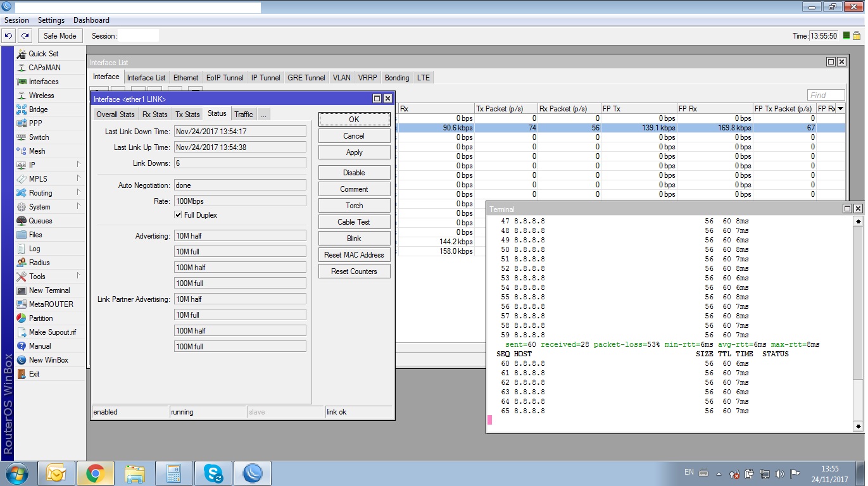Image resolution: width=868 pixels, height=486 pixels.
Task: Click the Reset Counters button
Action: tap(354, 271)
